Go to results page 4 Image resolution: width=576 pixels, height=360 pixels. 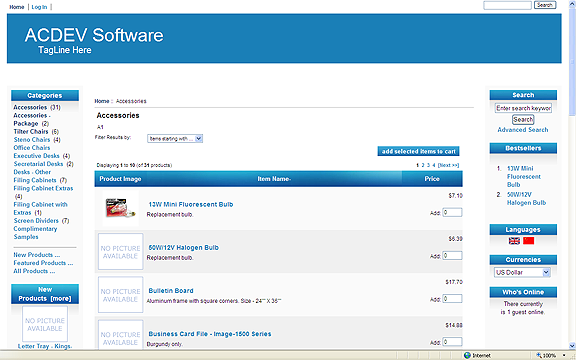[x=434, y=165]
